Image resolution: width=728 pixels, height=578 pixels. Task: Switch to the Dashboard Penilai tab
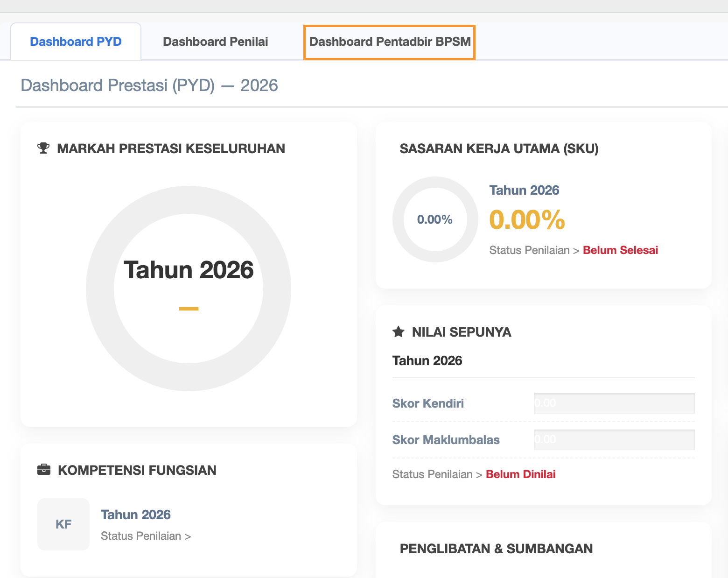click(215, 41)
